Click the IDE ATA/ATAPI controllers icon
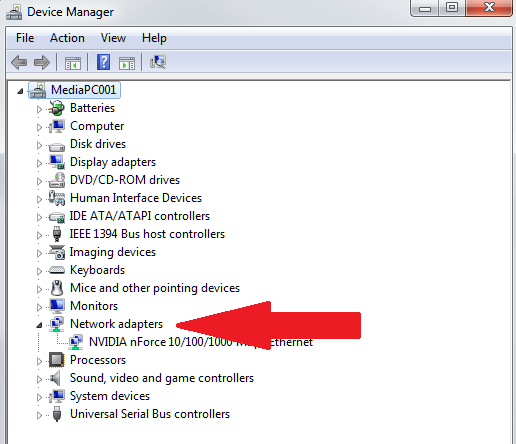516x444 pixels. tap(57, 217)
